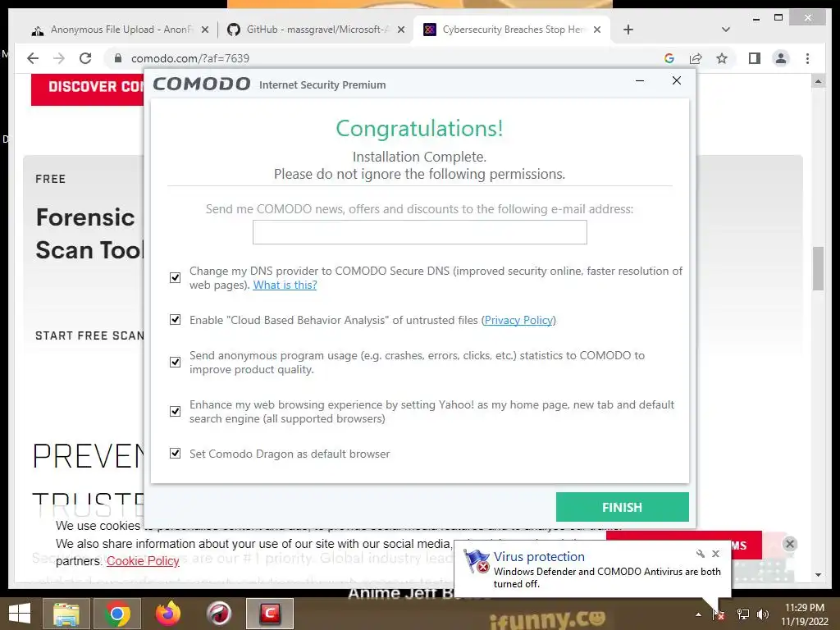Screen dimensions: 840x630
Task: Open the Privacy Policy link
Action: (518, 321)
